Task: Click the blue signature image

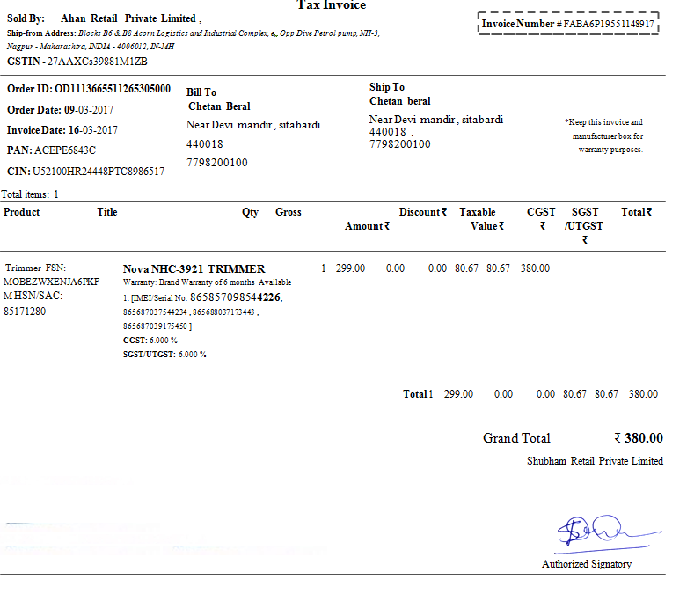Action: (609, 533)
